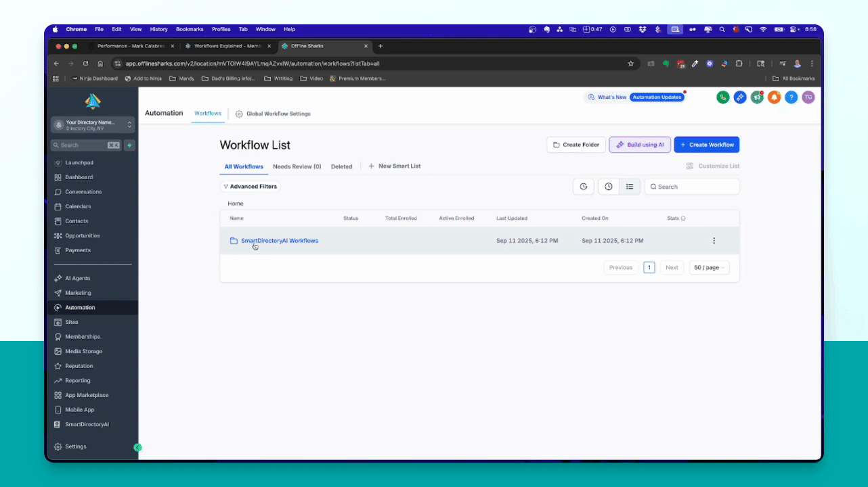Open the help question mark icon
This screenshot has height=487, width=868.
[791, 97]
